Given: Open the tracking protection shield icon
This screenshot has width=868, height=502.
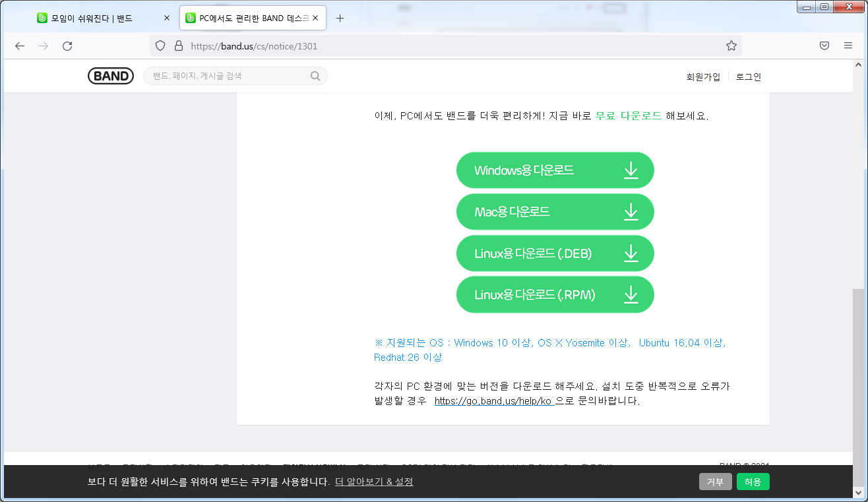Looking at the screenshot, I should [160, 46].
